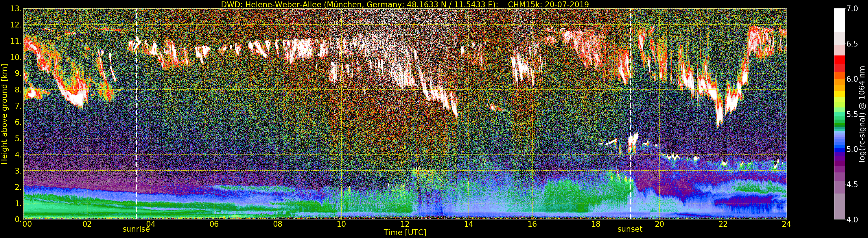This screenshot has width=868, height=238.
Task: Click the white top segment of the colorbar
Action: [x=839, y=20]
